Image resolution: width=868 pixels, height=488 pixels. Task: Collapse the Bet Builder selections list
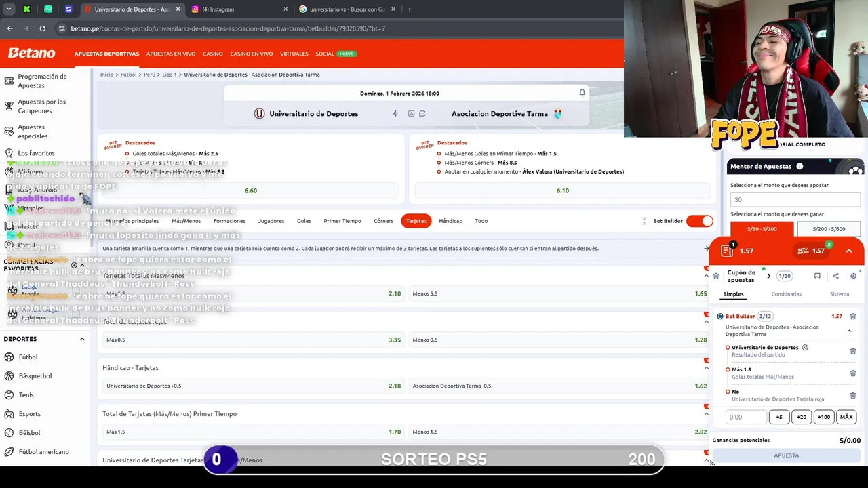click(849, 331)
